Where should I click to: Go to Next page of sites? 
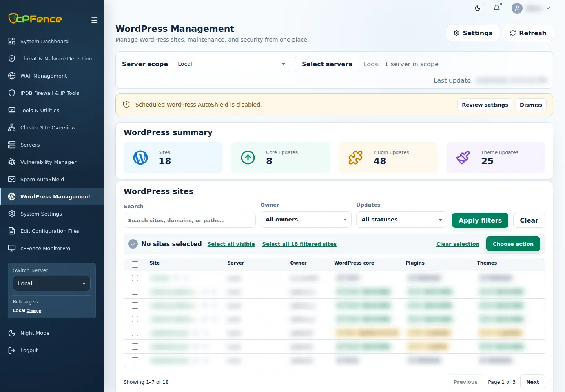[532, 382]
